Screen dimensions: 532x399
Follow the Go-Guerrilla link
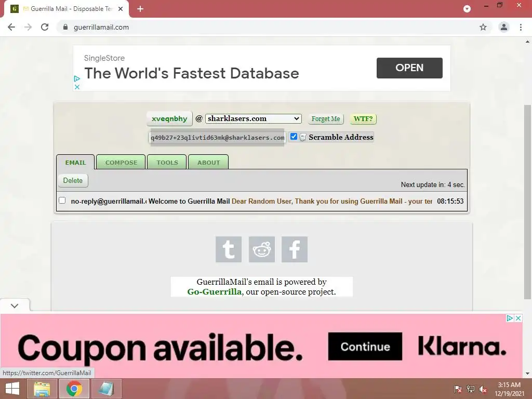coord(215,292)
